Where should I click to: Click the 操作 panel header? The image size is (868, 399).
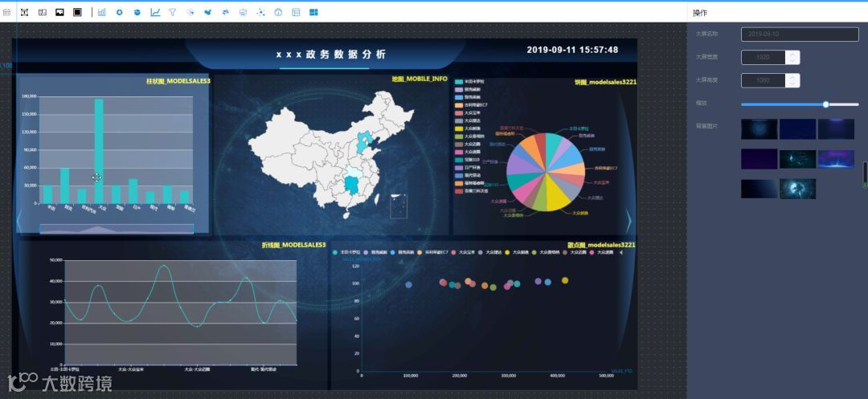700,13
